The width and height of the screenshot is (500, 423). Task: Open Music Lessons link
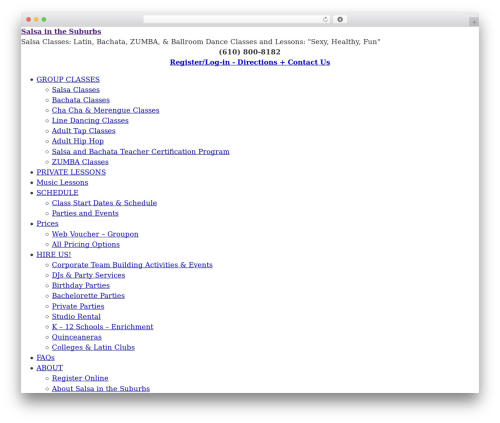click(x=62, y=183)
